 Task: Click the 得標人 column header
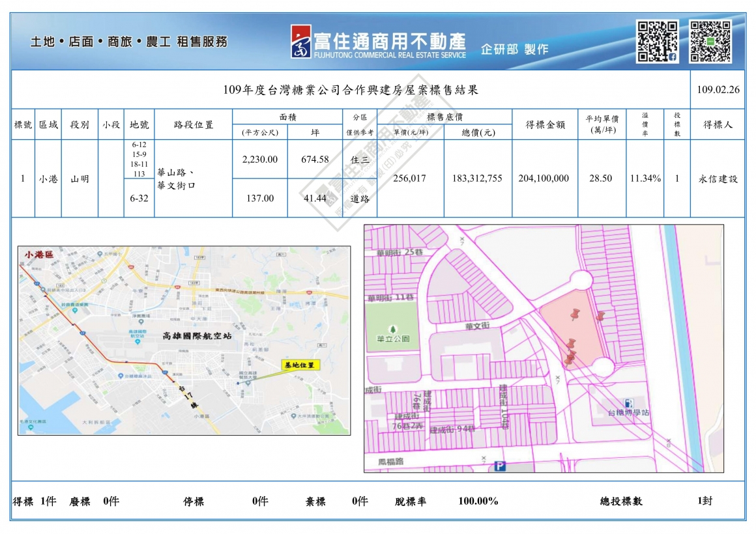pos(718,125)
